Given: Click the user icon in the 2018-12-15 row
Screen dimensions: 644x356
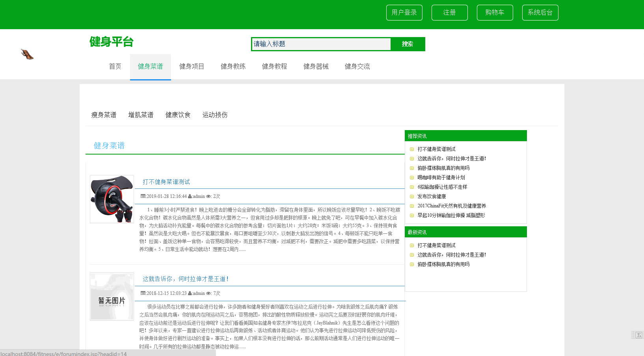Looking at the screenshot, I should click(190, 293).
